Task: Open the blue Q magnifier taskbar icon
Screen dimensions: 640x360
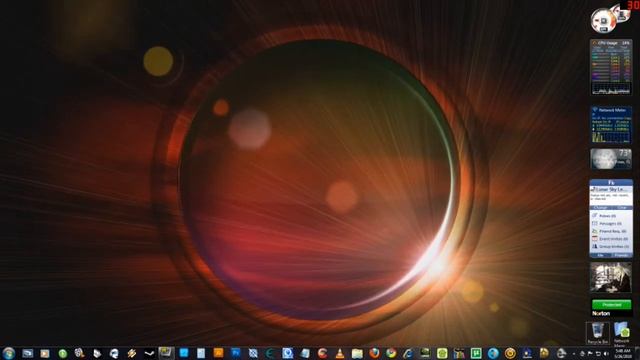Action: (x=287, y=353)
